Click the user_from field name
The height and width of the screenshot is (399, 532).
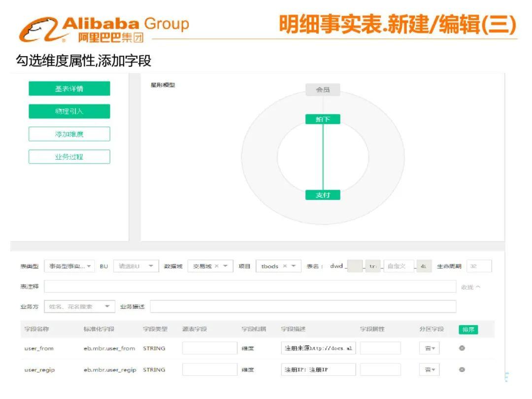pos(39,348)
